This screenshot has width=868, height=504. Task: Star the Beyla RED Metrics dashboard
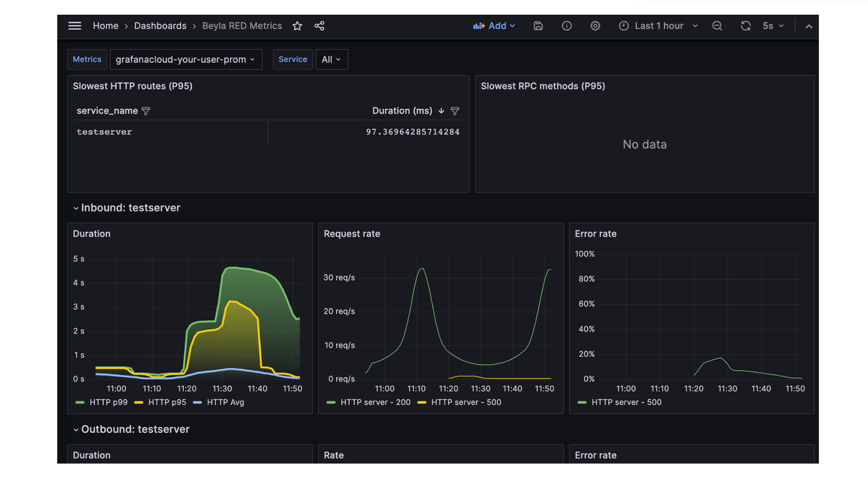297,26
